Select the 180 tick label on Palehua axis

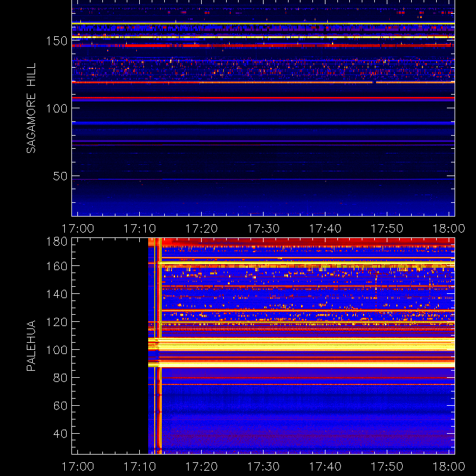coord(57,242)
